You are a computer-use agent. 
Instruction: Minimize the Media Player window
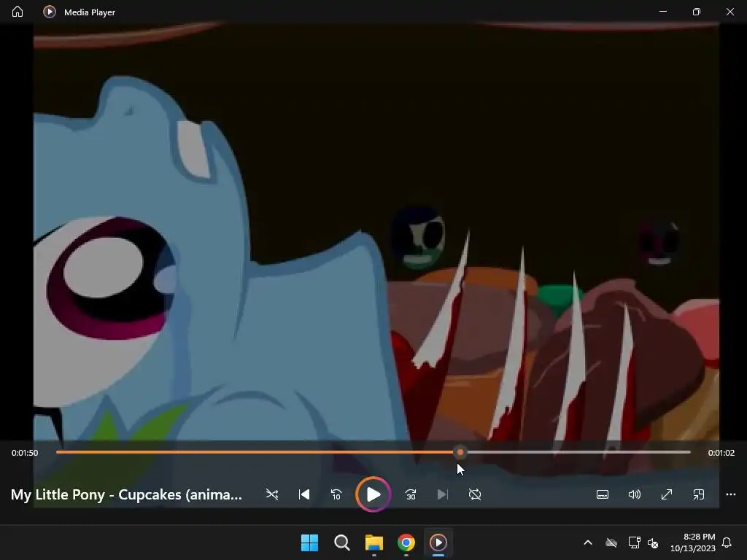[x=663, y=12]
